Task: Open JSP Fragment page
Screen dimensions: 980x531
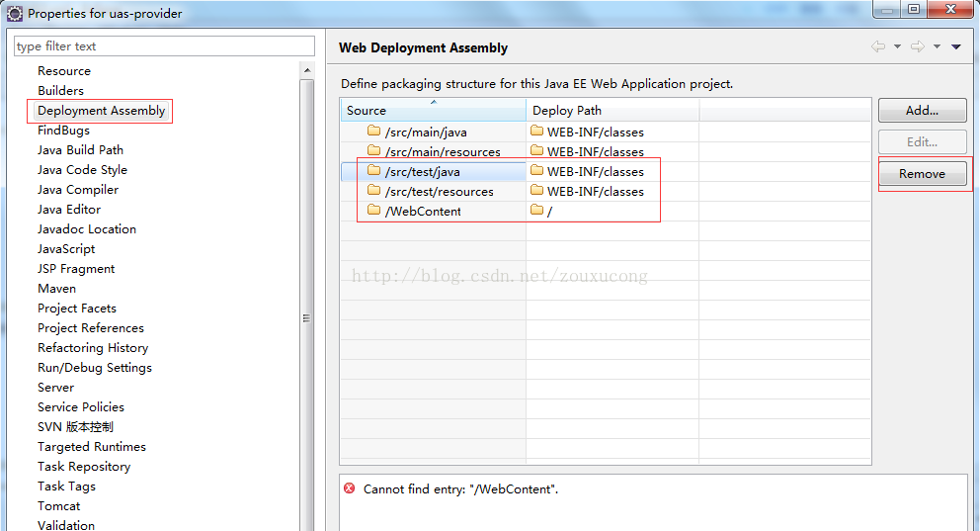Action: pos(76,268)
